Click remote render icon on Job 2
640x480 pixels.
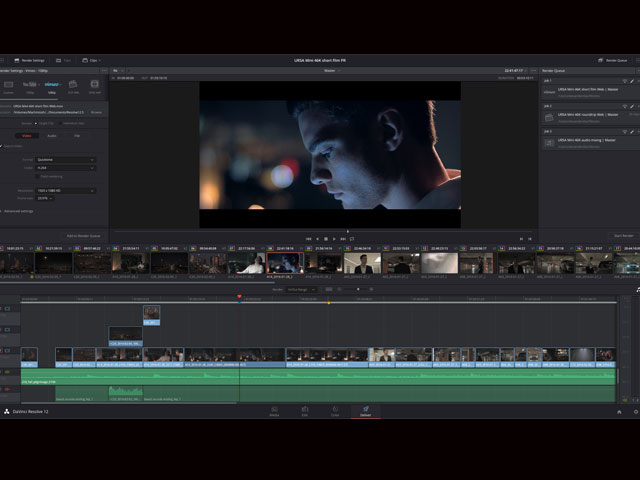click(x=624, y=106)
